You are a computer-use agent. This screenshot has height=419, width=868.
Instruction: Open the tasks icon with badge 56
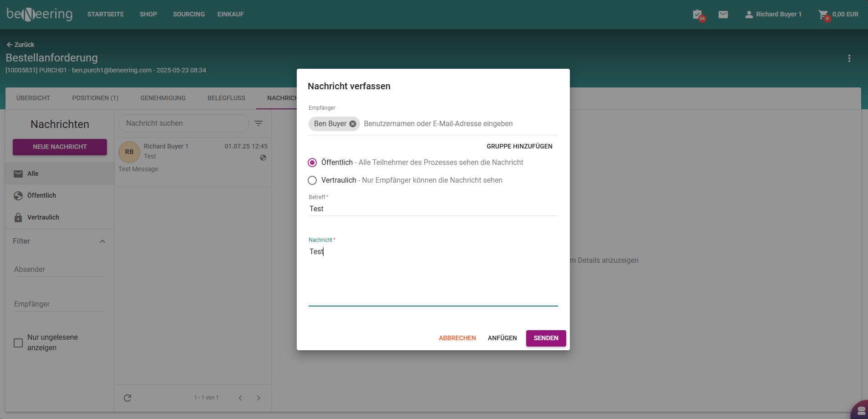pos(697,15)
